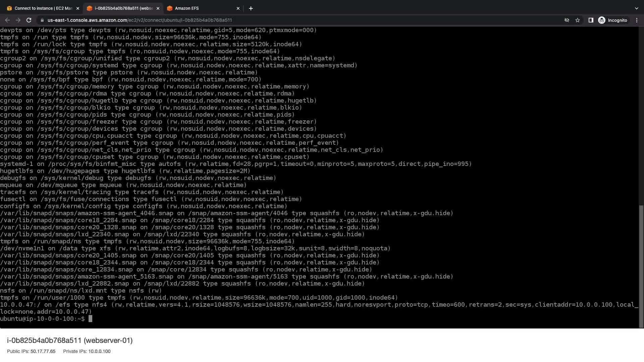Click the forward navigation arrow
This screenshot has width=644, height=362.
[x=18, y=20]
